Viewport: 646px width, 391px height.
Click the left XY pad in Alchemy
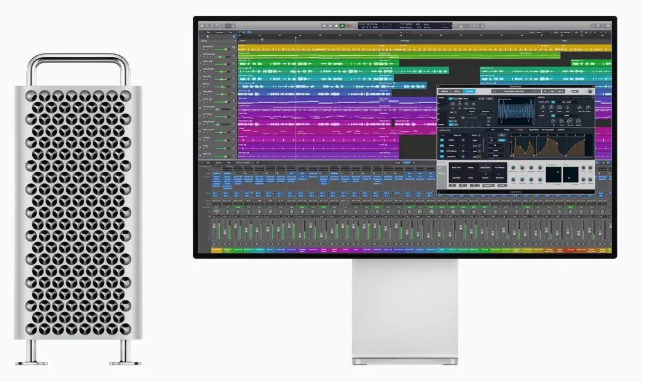pos(553,174)
